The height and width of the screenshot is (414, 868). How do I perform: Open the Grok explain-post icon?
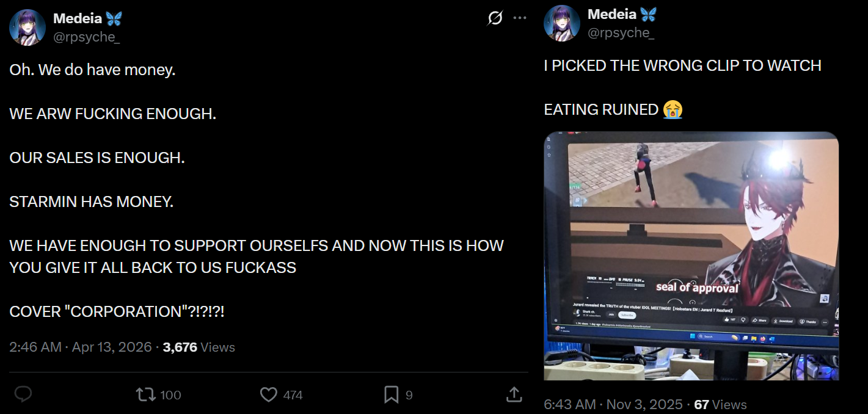(x=495, y=18)
